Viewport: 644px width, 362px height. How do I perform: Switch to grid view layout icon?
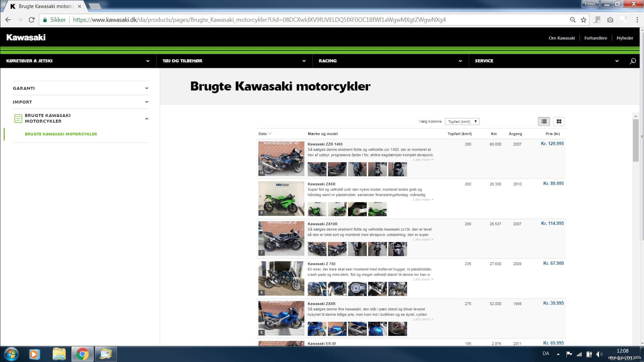click(559, 121)
